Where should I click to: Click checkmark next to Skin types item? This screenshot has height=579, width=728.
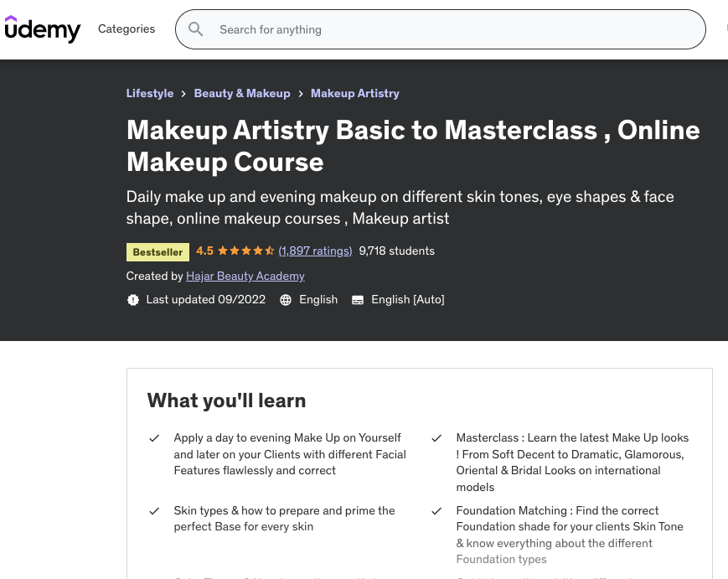pos(154,511)
